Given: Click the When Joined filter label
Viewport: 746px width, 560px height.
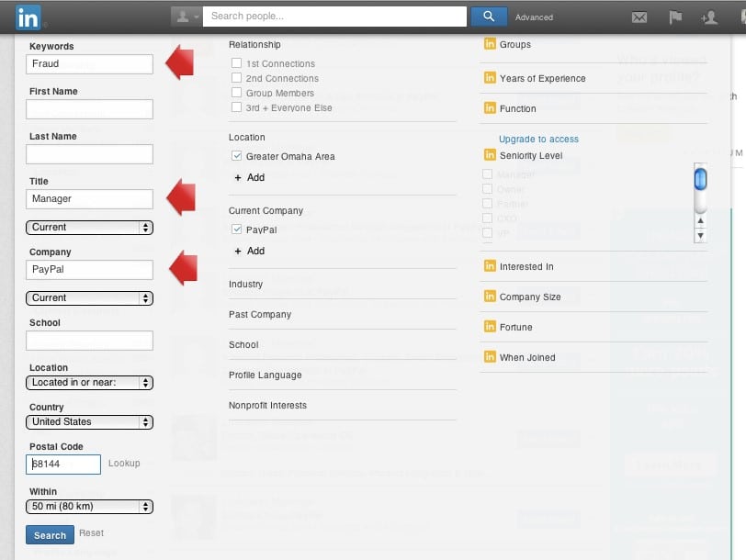Looking at the screenshot, I should click(x=527, y=357).
